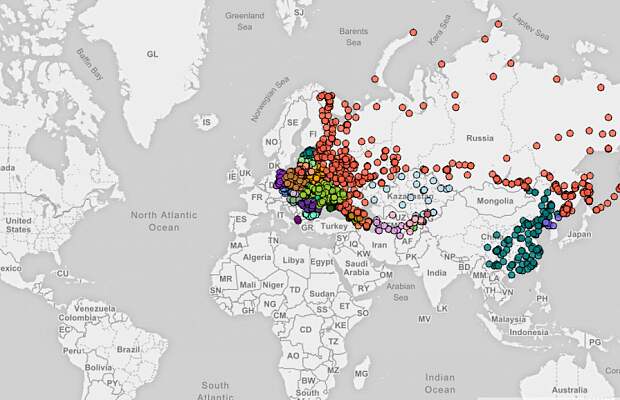
Task: Click the red marker beside Laptev Sea label
Action: (498, 24)
